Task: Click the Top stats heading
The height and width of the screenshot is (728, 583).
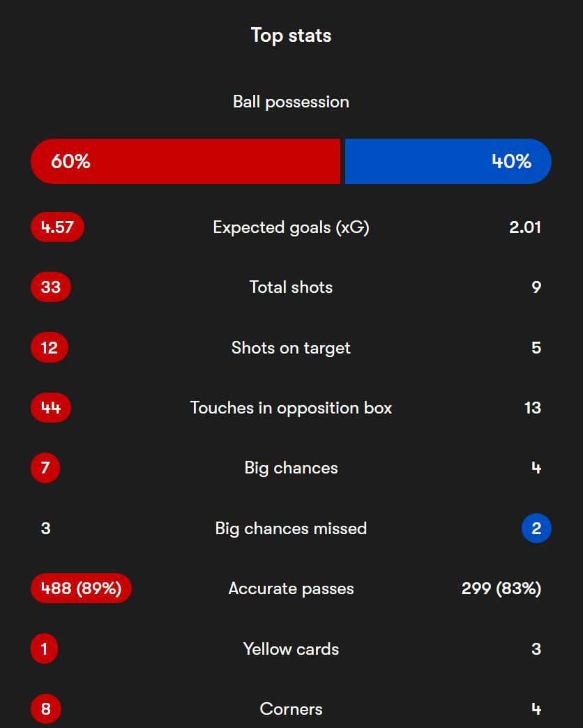Action: pyautogui.click(x=291, y=36)
